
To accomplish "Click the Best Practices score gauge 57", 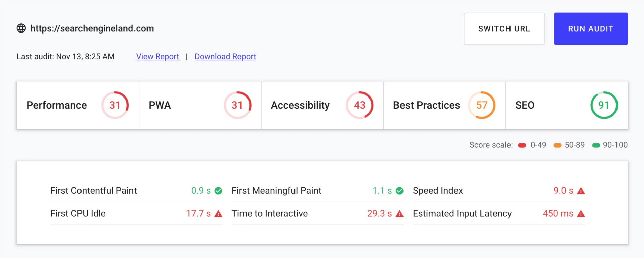I will [482, 105].
